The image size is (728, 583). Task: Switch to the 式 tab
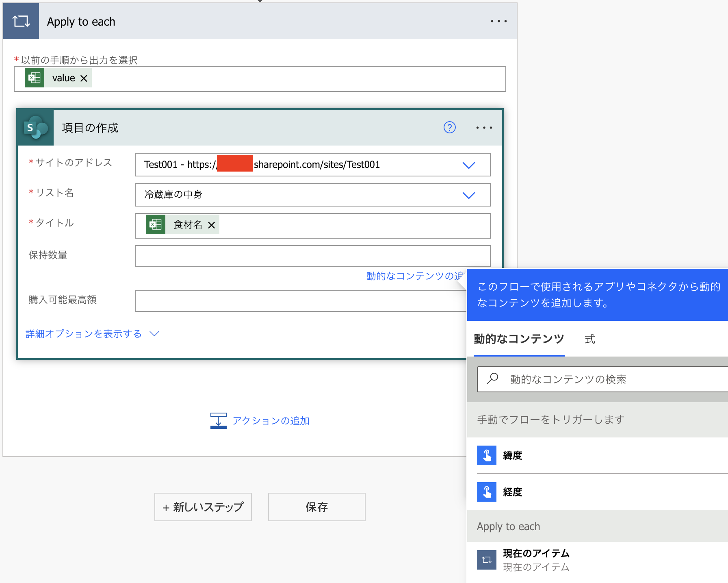(590, 339)
